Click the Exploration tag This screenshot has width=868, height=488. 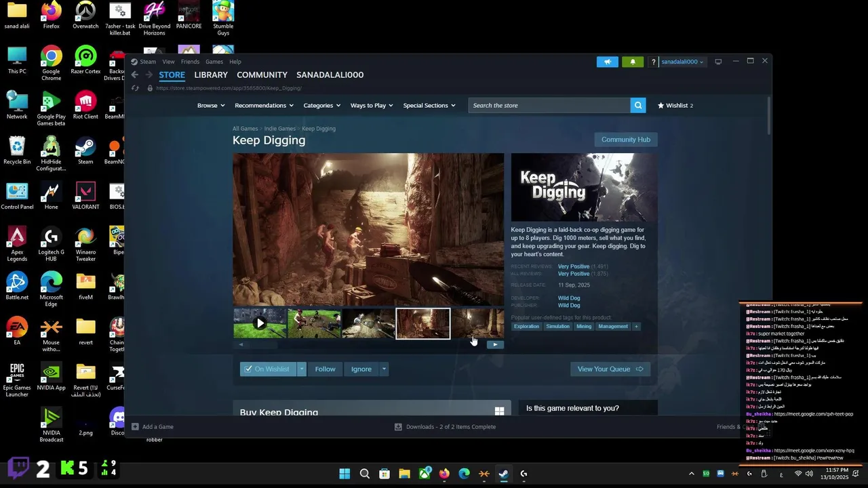coord(526,326)
